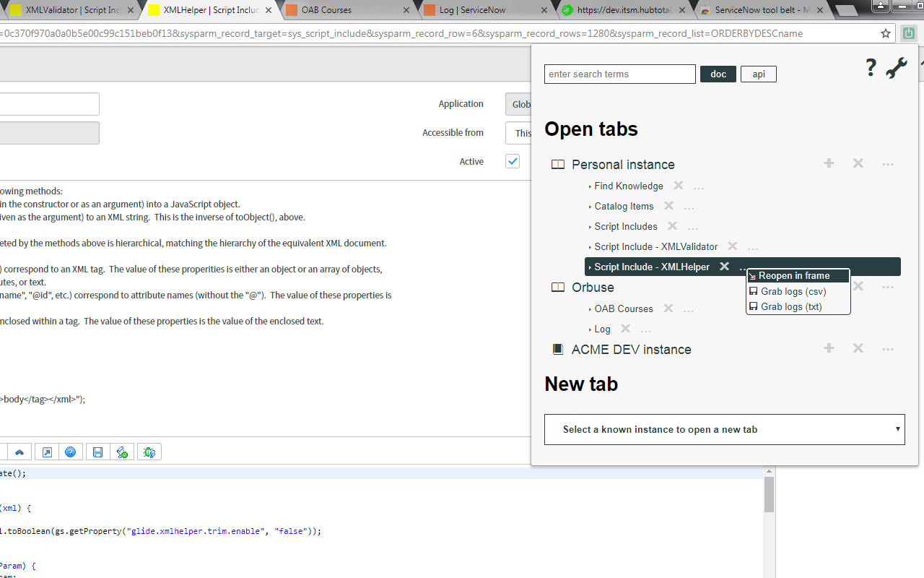
Task: Open the script debugger bug icon
Action: coord(149,452)
